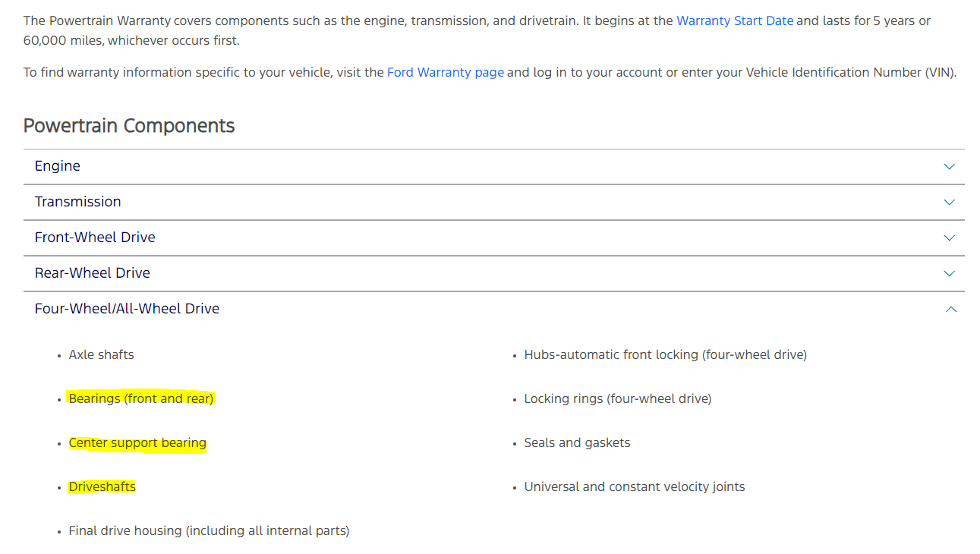
Task: Expand the Transmission accordion title
Action: click(78, 202)
